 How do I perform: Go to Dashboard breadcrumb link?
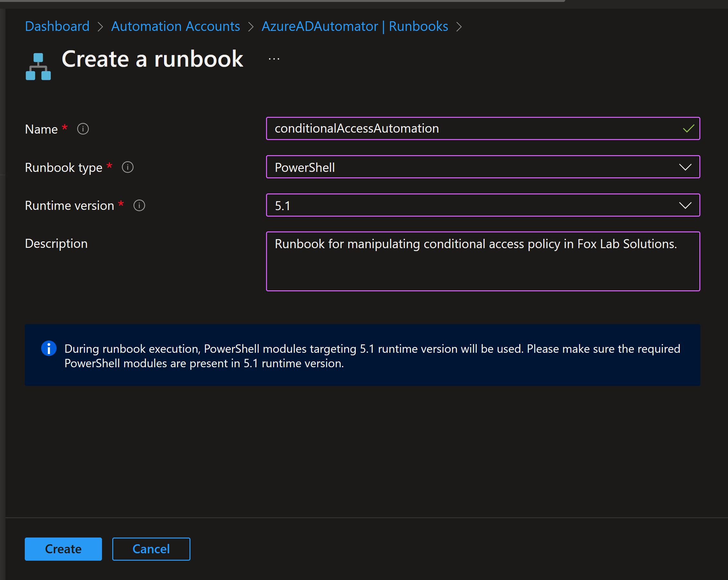(x=57, y=26)
